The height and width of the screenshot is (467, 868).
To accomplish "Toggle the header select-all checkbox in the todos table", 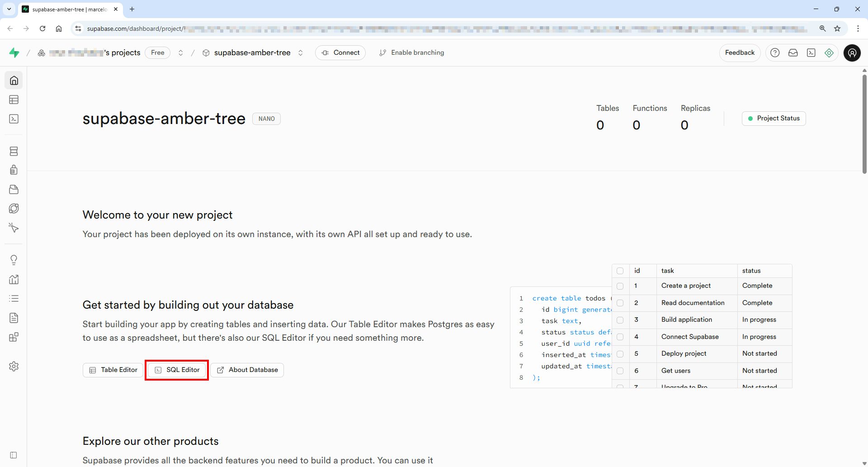I will (x=620, y=271).
